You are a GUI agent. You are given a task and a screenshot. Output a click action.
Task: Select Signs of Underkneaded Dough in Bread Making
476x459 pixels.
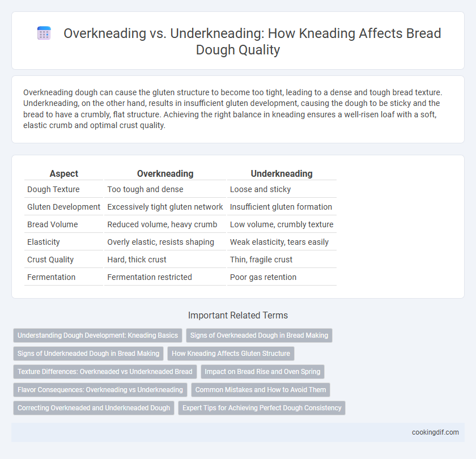point(88,354)
